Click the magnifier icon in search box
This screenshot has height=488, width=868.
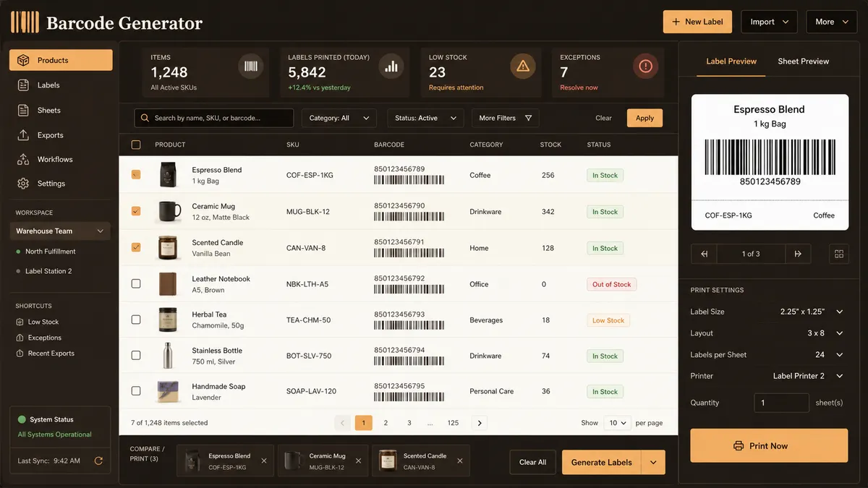click(x=145, y=118)
